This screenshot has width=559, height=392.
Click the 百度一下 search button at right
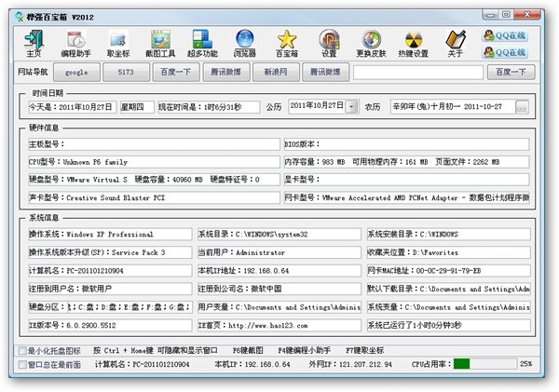point(511,72)
